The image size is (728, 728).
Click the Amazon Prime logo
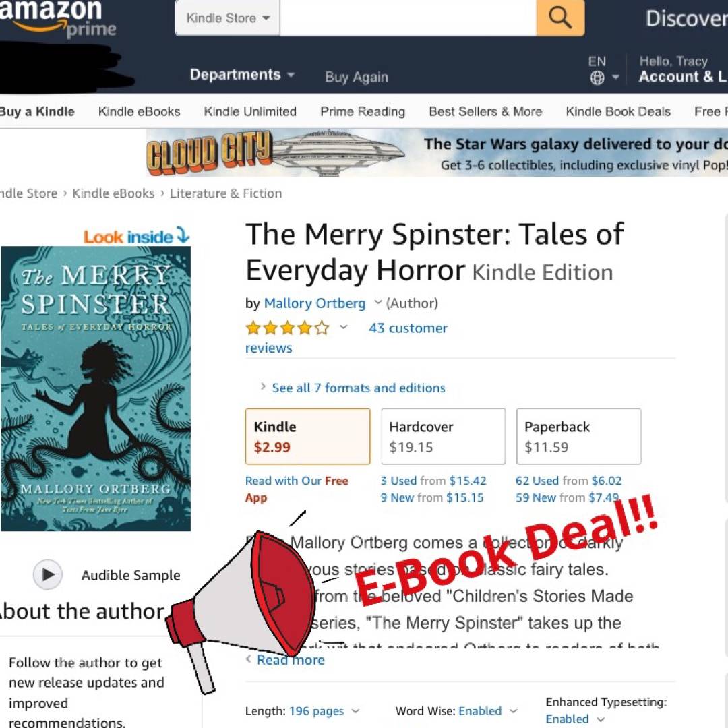57,19
